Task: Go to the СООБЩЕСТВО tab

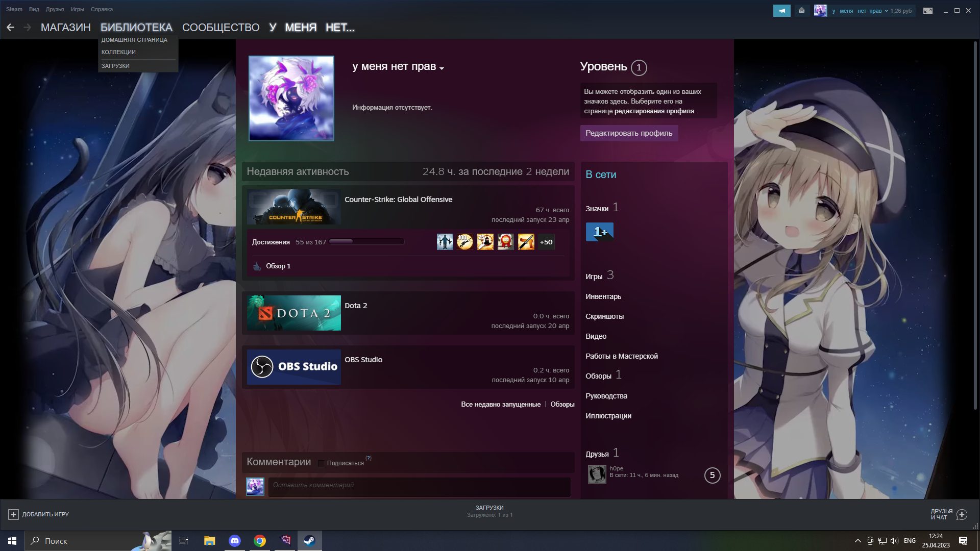Action: [221, 28]
